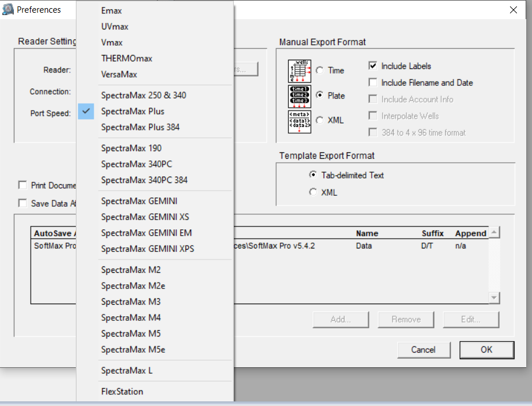Select the Time radio button
Viewport: 532px width, 406px height.
pos(320,71)
